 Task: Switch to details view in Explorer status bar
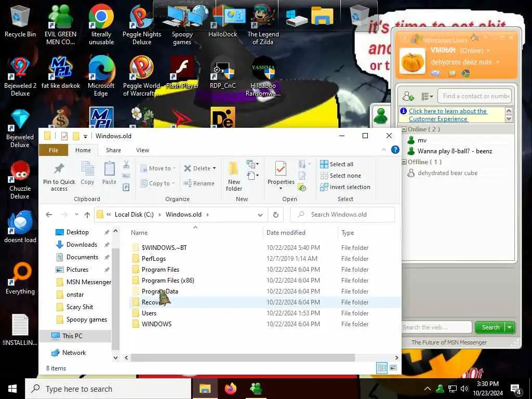pos(382,368)
